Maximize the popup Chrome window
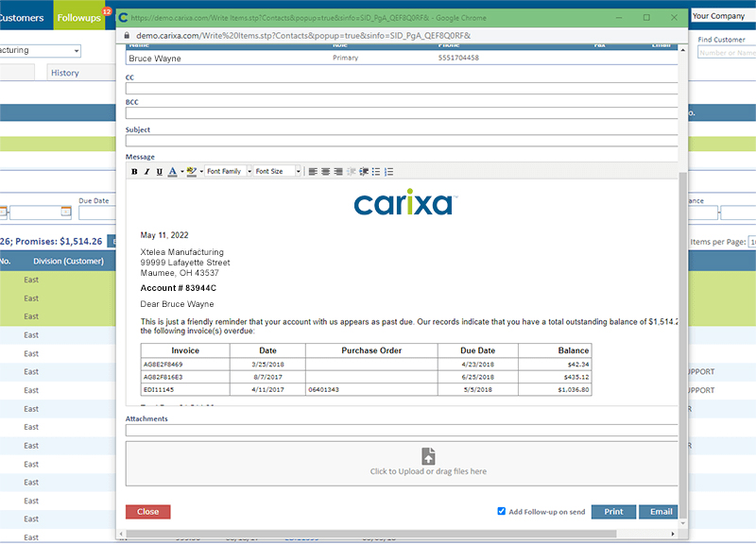This screenshot has width=756, height=545. [x=646, y=17]
